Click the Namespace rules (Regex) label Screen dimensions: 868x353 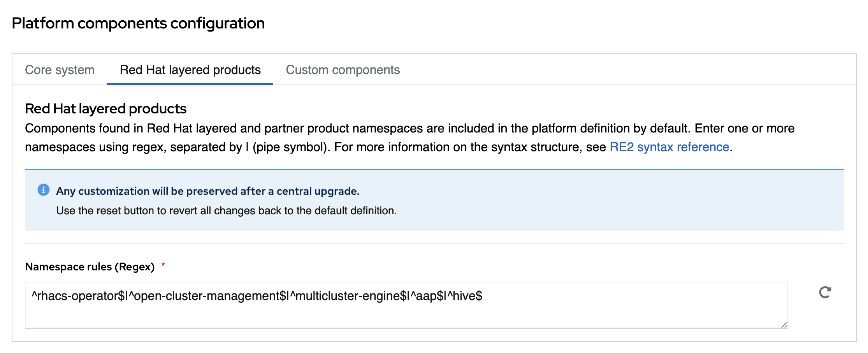[x=90, y=267]
